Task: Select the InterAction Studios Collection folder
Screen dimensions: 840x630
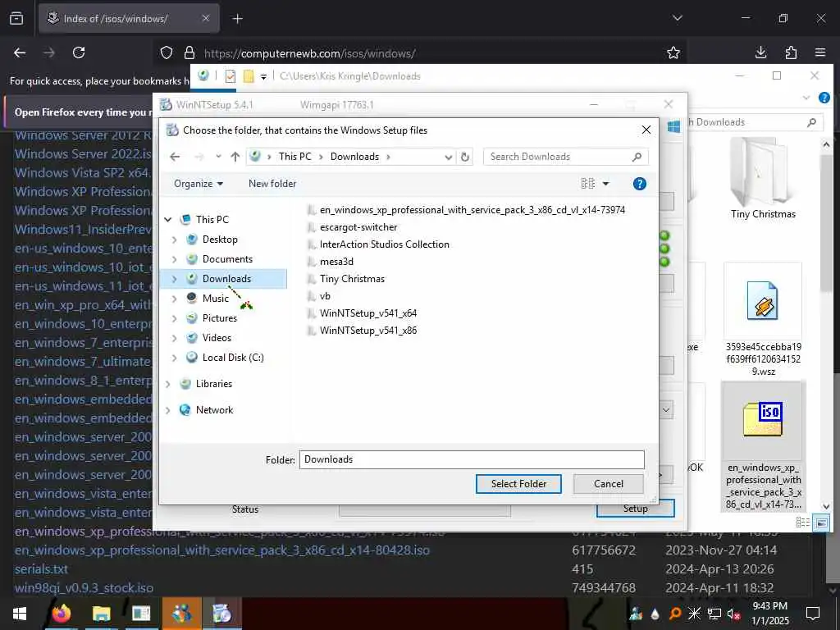Action: point(384,244)
